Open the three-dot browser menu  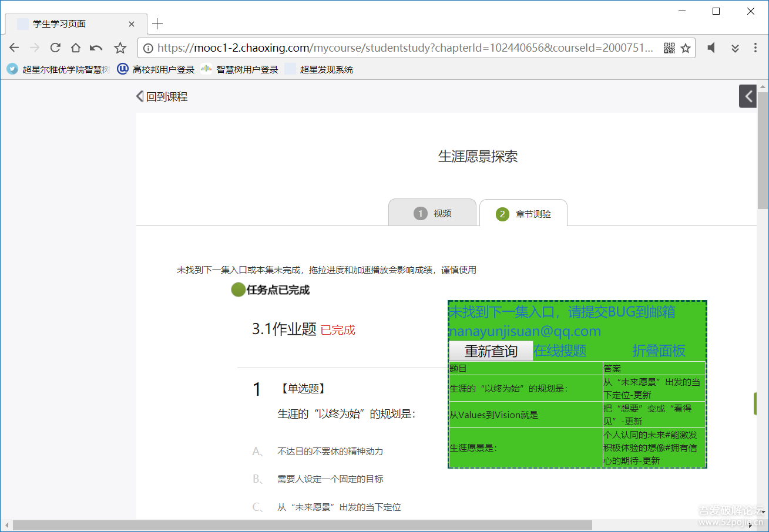[x=755, y=48]
